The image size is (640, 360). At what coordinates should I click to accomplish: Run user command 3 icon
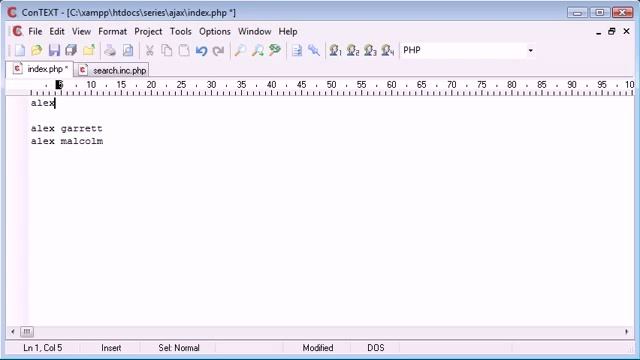point(370,51)
